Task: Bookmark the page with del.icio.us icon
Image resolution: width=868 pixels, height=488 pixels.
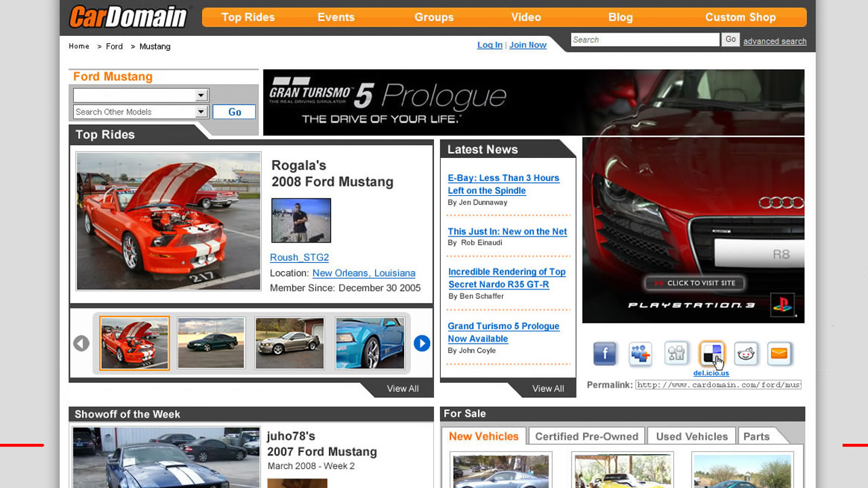Action: [x=711, y=354]
